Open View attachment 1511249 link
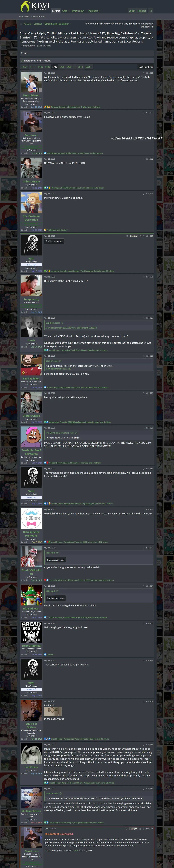 pyautogui.click(x=58, y=369)
